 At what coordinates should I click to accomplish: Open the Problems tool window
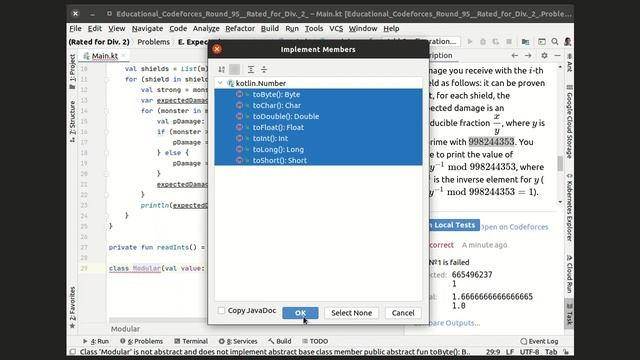141,341
